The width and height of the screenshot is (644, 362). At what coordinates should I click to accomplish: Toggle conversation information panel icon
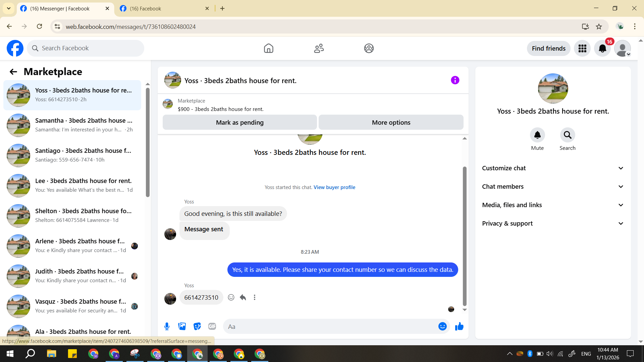[455, 80]
